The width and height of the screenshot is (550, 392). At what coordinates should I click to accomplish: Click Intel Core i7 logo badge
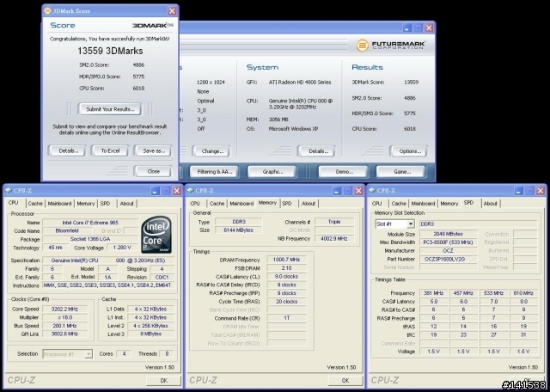point(156,235)
